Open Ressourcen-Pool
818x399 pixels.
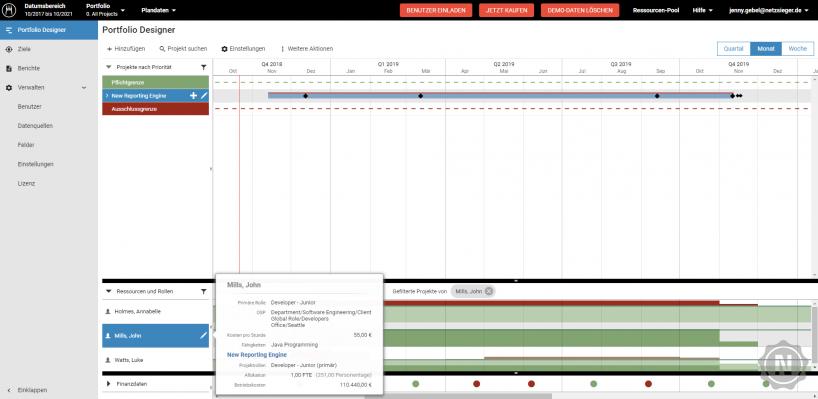(656, 10)
